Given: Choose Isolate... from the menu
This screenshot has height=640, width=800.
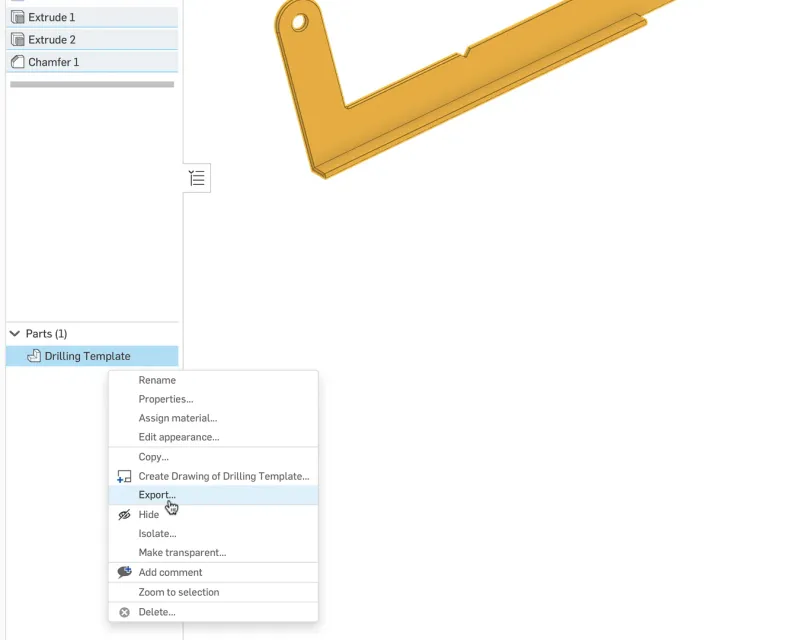Looking at the screenshot, I should tap(157, 534).
